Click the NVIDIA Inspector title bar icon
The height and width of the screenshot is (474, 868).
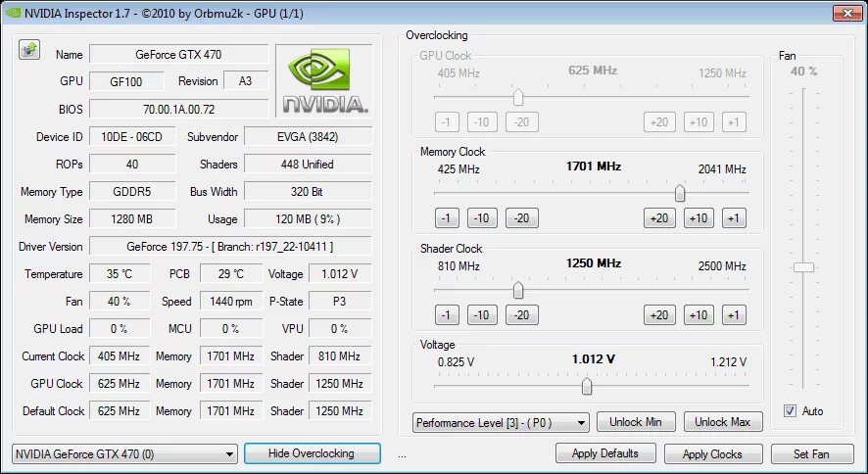[12, 13]
